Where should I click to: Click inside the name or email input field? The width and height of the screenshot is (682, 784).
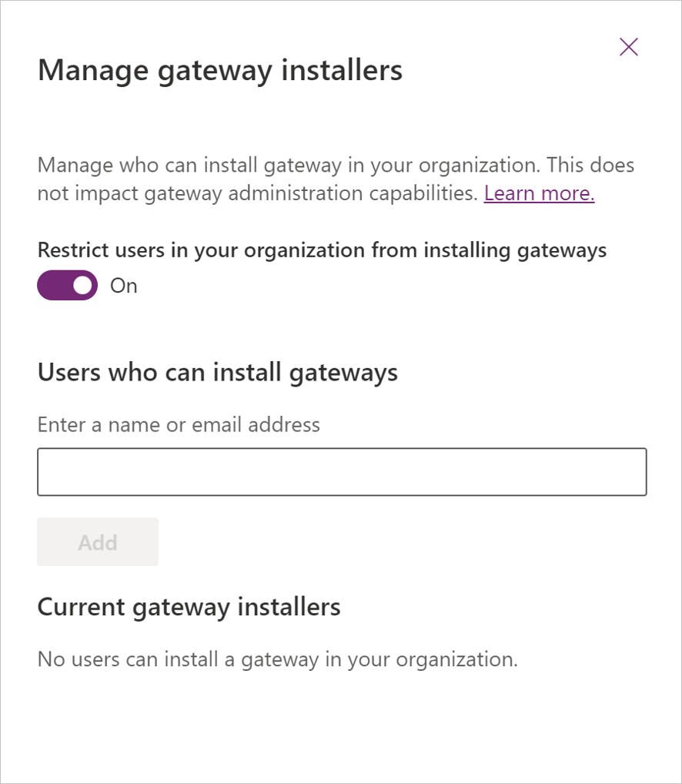pos(341,471)
